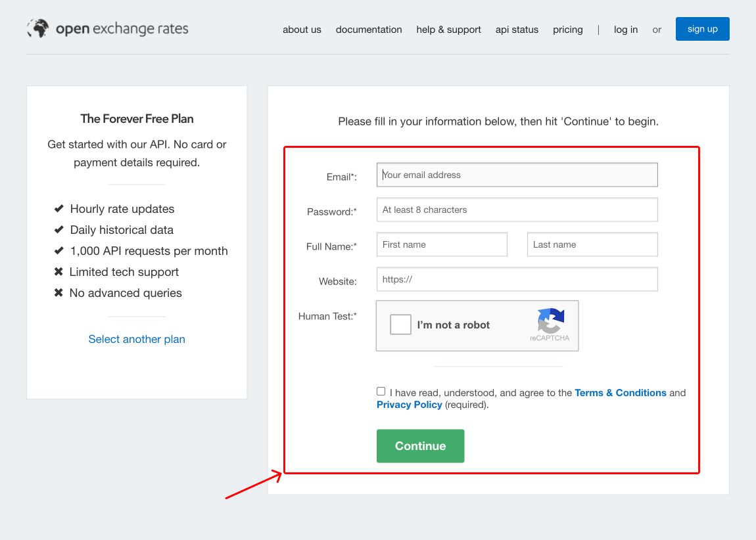Select the "log in" link

626,30
